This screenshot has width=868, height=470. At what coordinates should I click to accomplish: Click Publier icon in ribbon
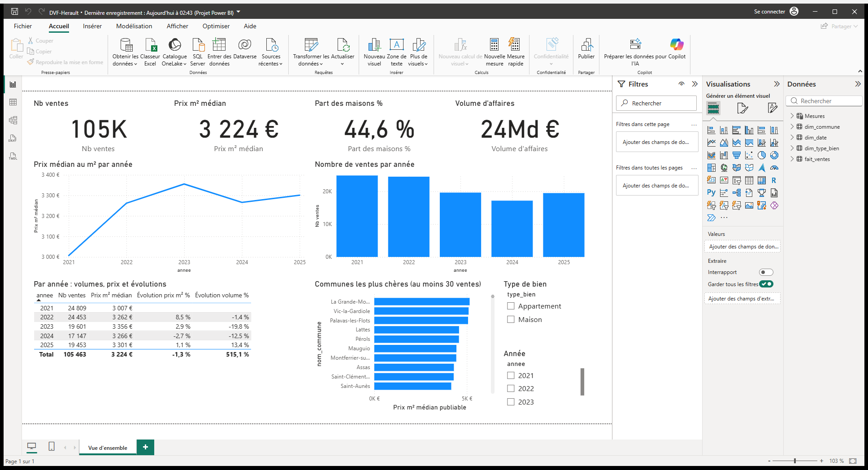586,48
